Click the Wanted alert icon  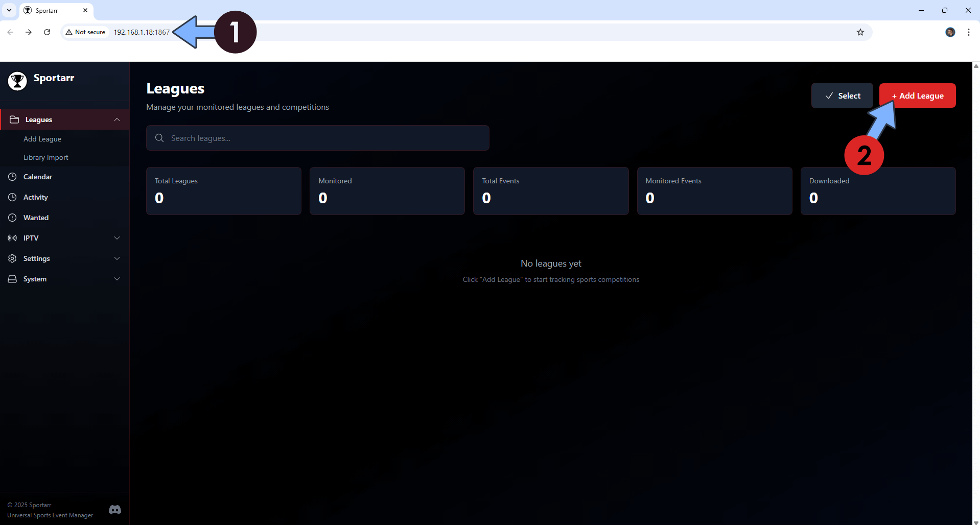click(x=13, y=218)
